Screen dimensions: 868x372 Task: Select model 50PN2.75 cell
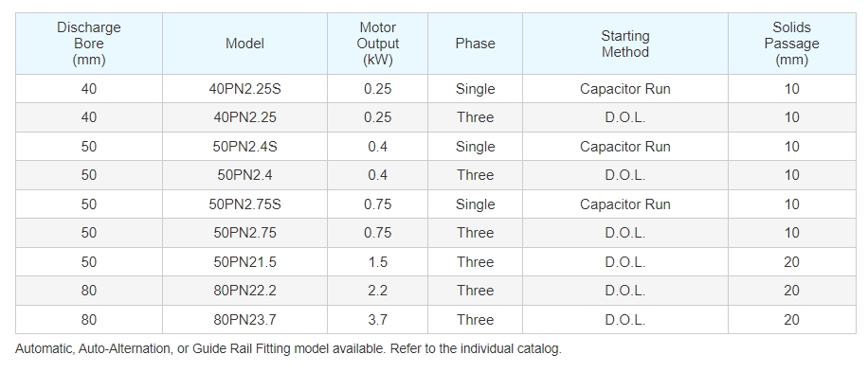pyautogui.click(x=244, y=233)
